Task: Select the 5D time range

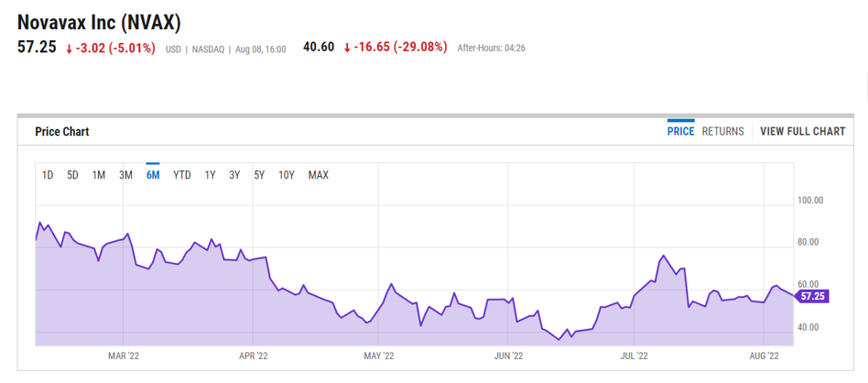Action: [x=73, y=175]
